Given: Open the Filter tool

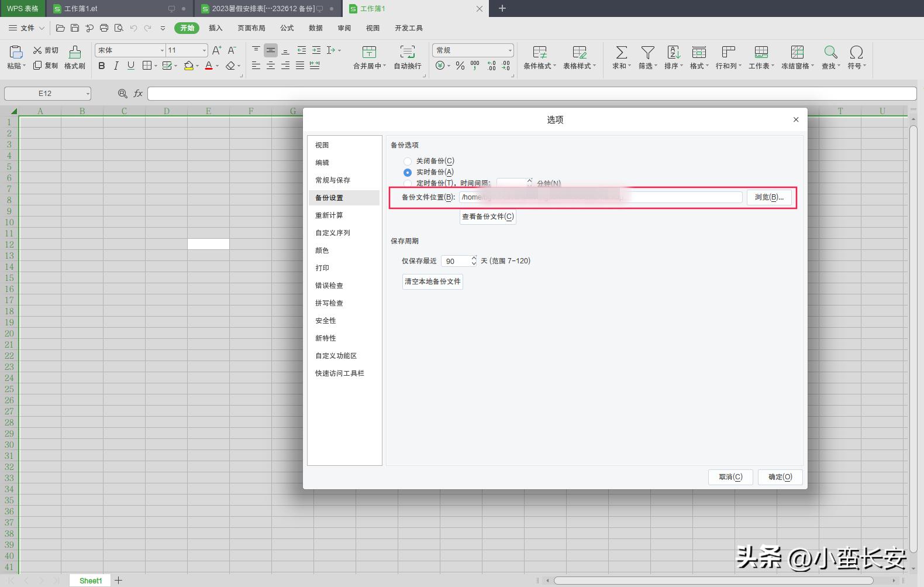Looking at the screenshot, I should pyautogui.click(x=647, y=53).
